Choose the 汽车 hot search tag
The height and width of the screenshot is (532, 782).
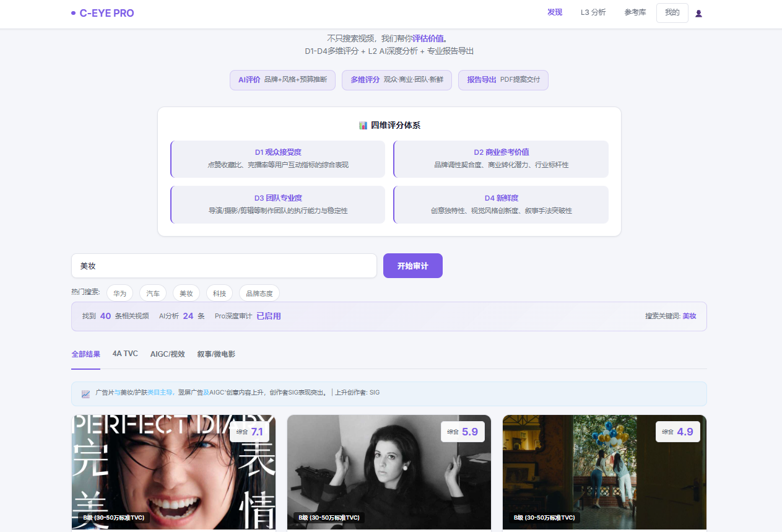point(153,293)
